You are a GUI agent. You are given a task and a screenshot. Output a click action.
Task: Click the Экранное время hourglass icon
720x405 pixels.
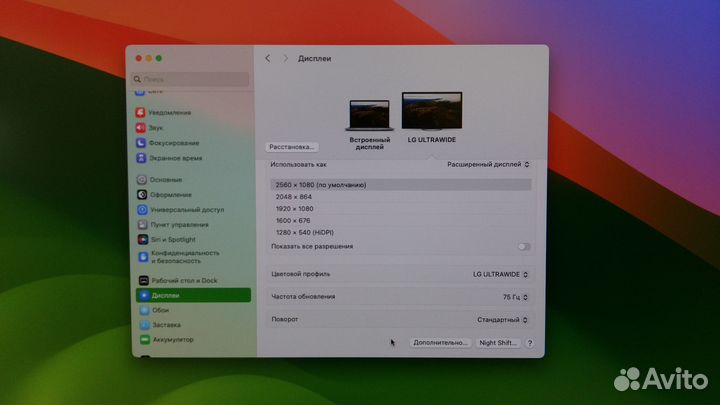pyautogui.click(x=141, y=158)
